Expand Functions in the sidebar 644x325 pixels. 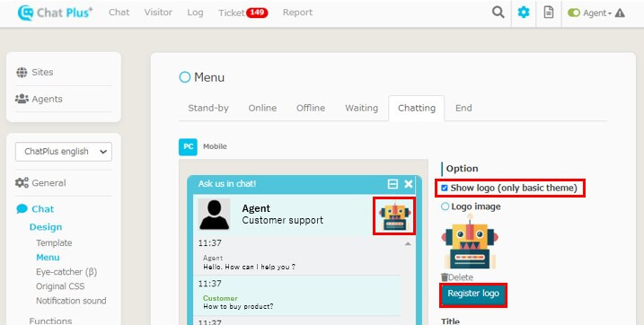50,321
